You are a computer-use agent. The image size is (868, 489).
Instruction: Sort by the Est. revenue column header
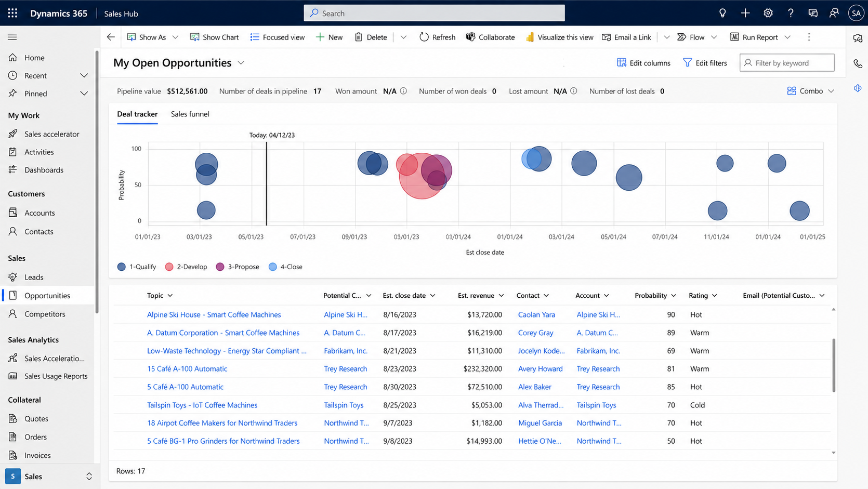481,295
